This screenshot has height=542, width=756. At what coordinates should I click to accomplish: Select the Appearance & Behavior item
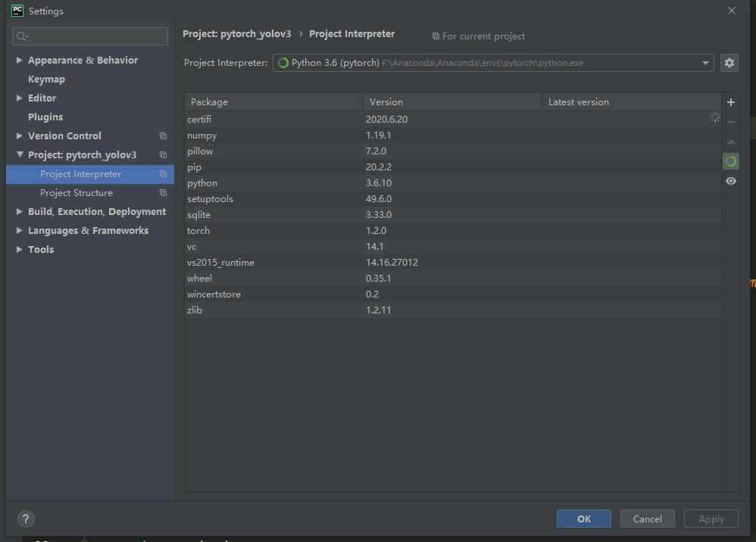[83, 61]
